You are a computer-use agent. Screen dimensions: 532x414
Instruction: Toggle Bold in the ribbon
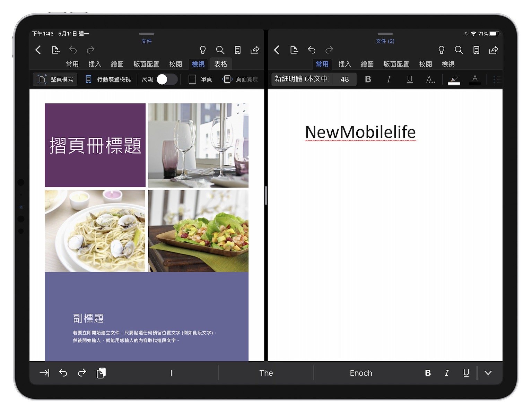(x=368, y=79)
